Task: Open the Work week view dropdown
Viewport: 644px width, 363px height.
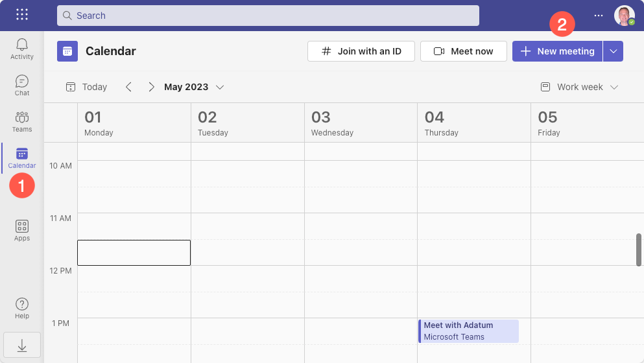Action: tap(579, 87)
